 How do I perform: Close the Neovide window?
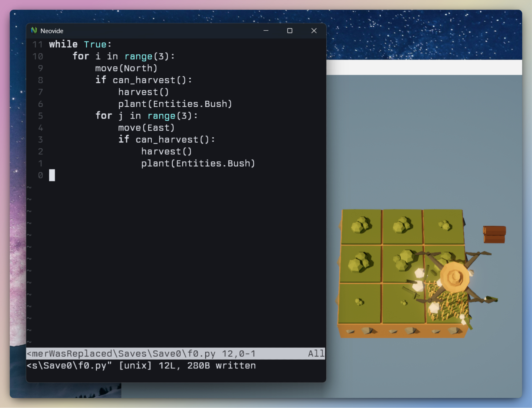314,31
